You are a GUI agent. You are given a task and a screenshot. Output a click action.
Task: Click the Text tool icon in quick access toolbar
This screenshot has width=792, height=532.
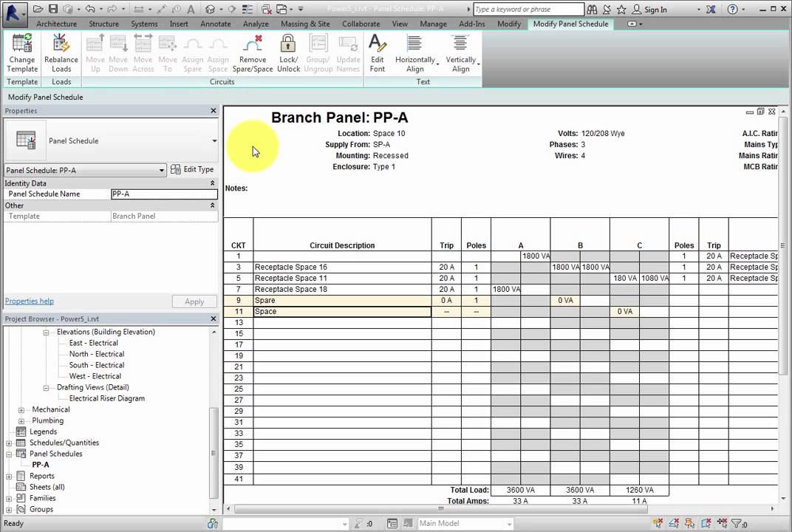point(191,9)
